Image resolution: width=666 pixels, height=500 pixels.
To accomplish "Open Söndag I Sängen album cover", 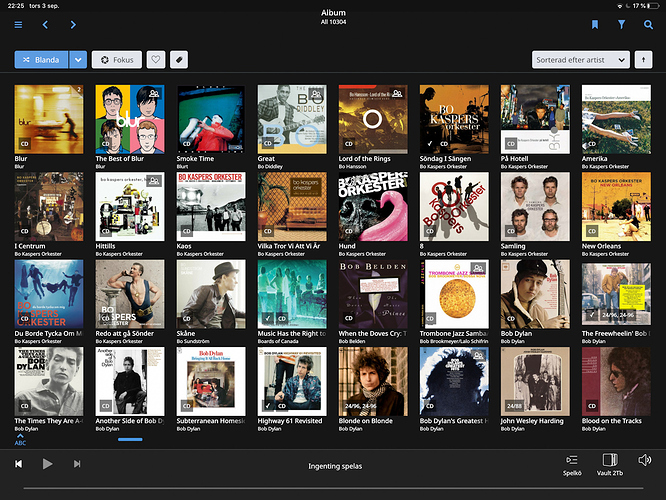I will (454, 119).
